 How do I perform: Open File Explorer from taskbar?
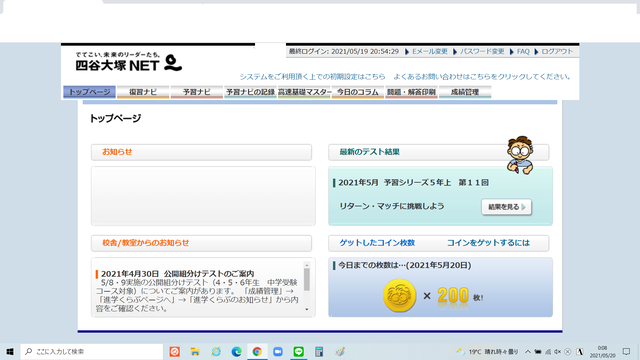(195, 351)
